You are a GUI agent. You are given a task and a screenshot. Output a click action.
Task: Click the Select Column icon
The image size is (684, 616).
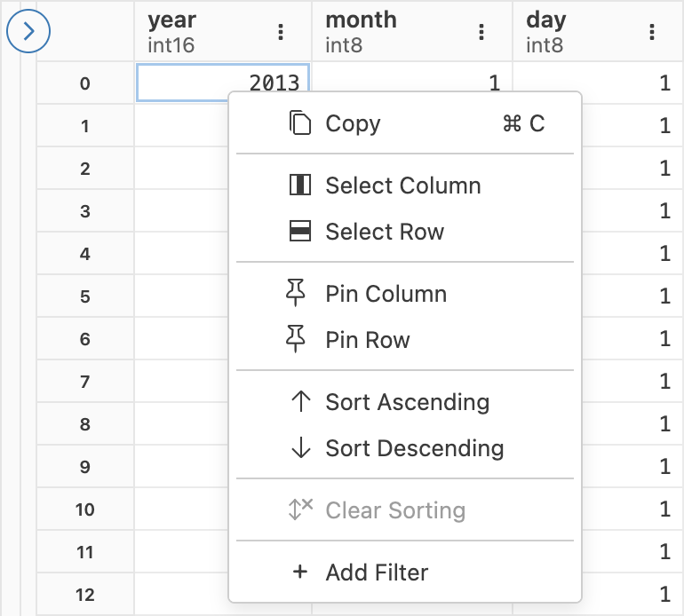click(x=301, y=186)
